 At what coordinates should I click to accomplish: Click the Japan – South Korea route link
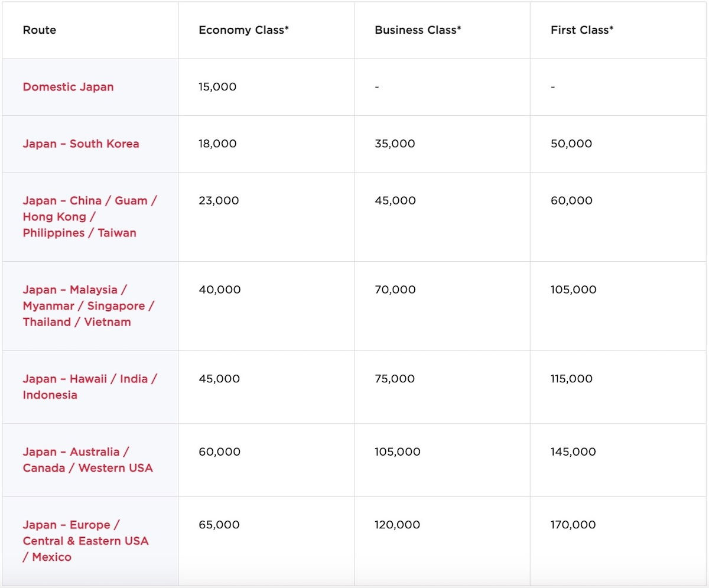81,144
